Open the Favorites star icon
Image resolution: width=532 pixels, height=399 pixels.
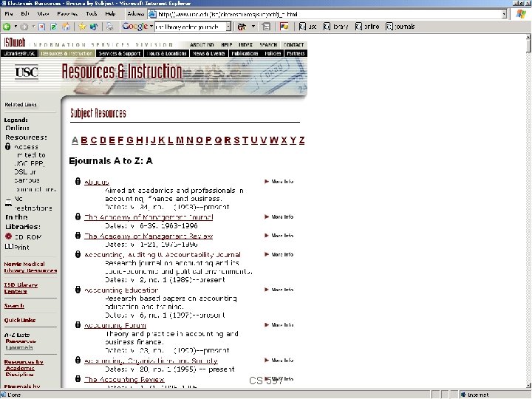(x=82, y=27)
